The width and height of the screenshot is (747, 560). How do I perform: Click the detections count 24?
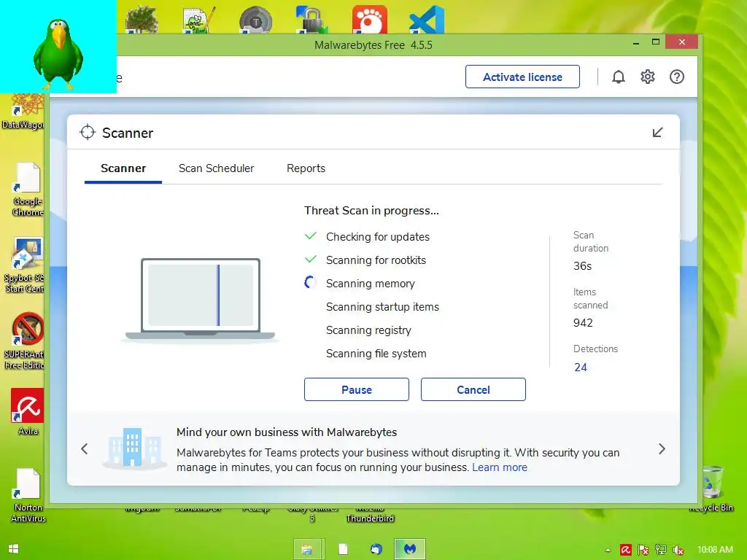click(580, 367)
